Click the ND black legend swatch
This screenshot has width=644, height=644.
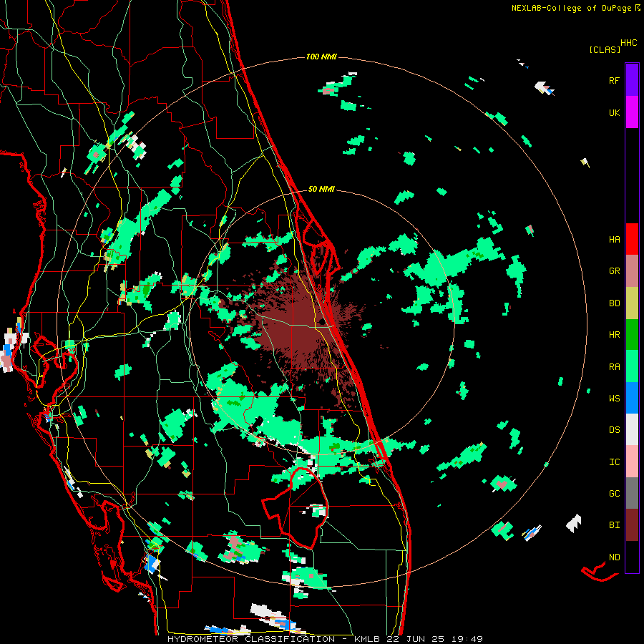pos(632,557)
